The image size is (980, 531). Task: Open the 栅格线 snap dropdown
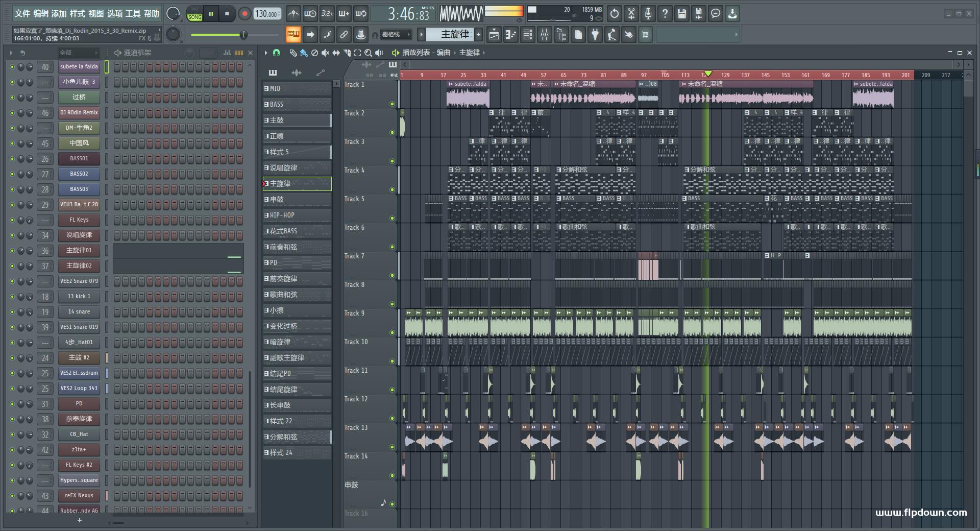click(396, 35)
